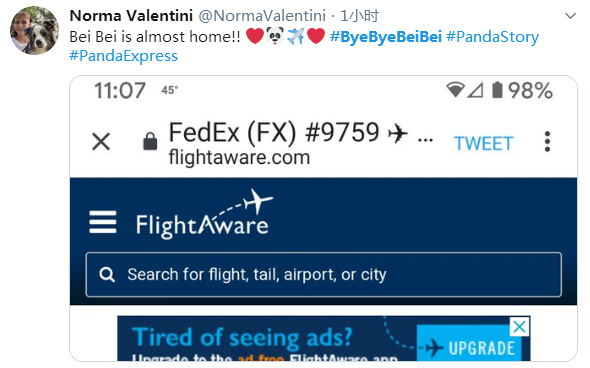Close the ad banner with X

click(x=520, y=327)
